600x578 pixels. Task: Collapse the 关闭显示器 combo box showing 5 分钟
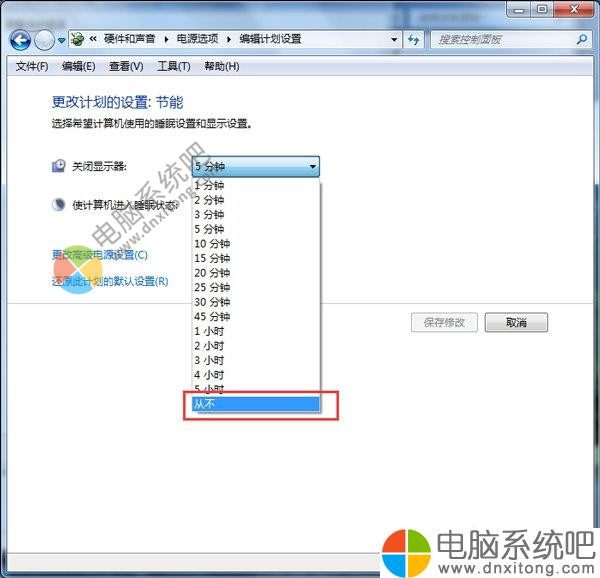click(312, 167)
